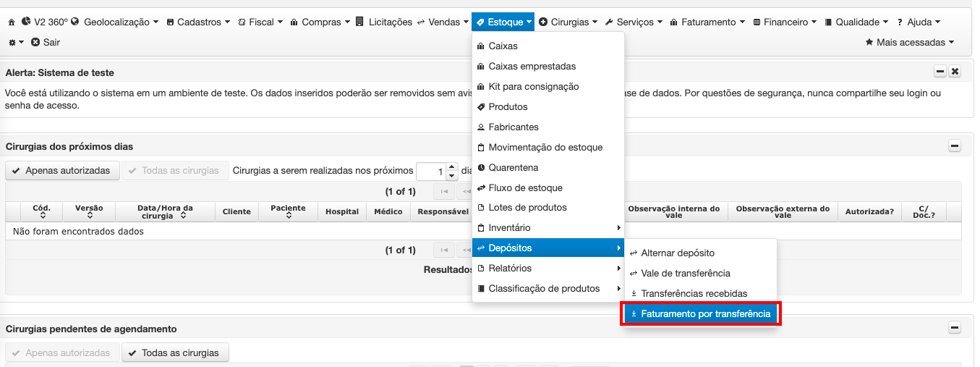980x367 pixels.
Task: Select Kit para consignação
Action: (x=547, y=87)
